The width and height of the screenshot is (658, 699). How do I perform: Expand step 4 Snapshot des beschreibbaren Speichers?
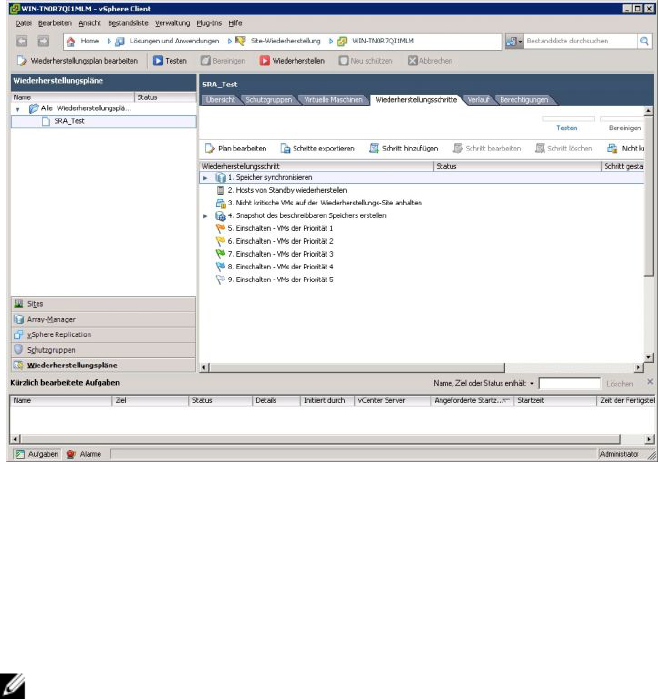pyautogui.click(x=205, y=216)
